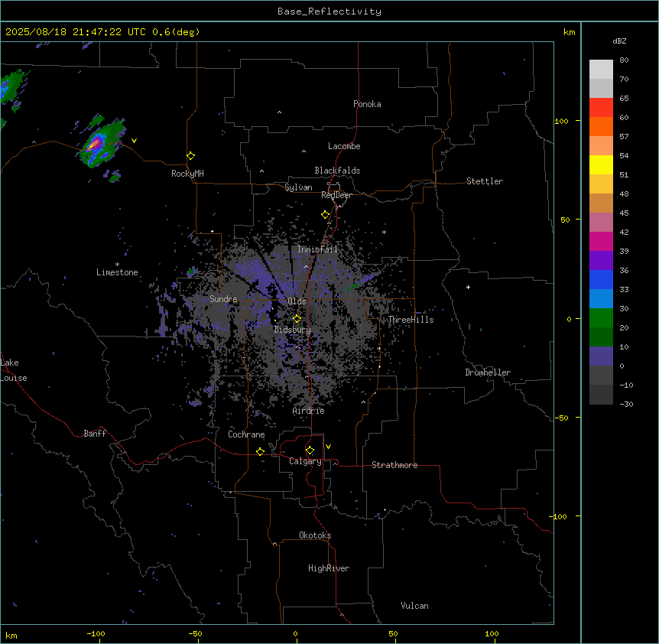This screenshot has width=659, height=644.
Task: Click the yellow diamond marker above Calgary
Action: pyautogui.click(x=310, y=450)
